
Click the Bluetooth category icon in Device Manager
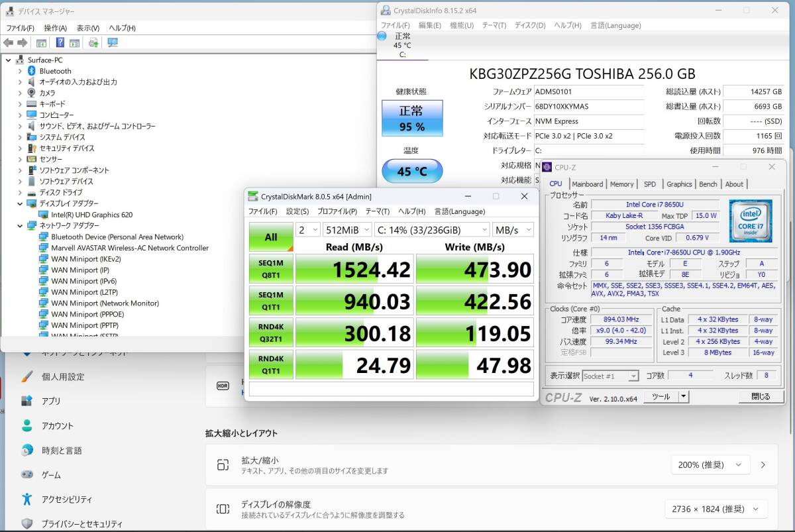pyautogui.click(x=31, y=71)
